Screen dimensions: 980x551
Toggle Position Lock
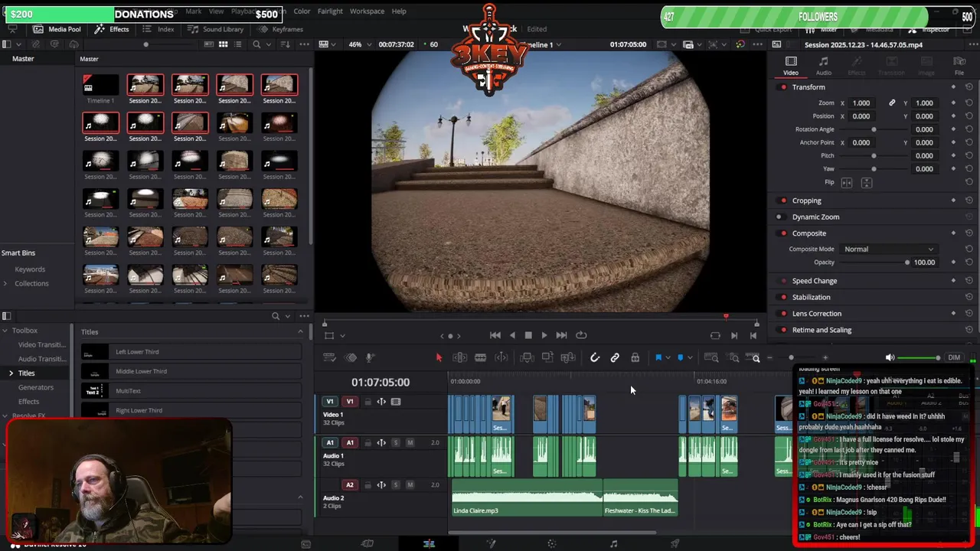(635, 357)
